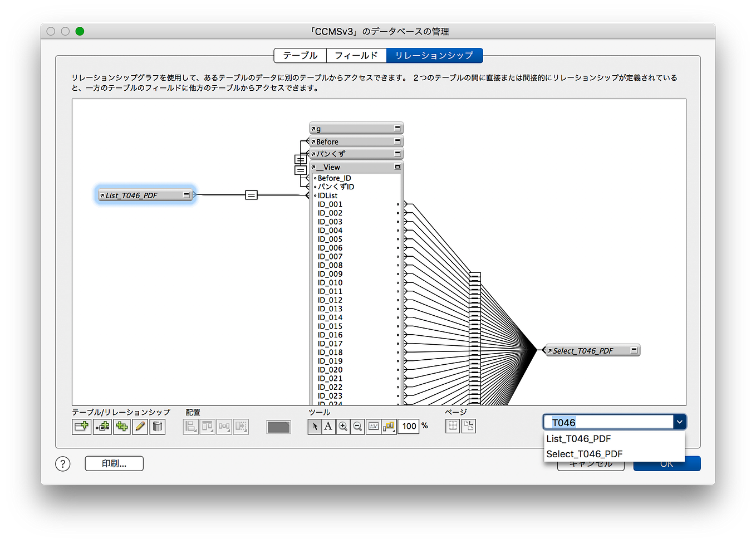Viewport: 756px width, 543px height.
Task: Select List_T046_PDF from the dropdown list
Action: [579, 439]
